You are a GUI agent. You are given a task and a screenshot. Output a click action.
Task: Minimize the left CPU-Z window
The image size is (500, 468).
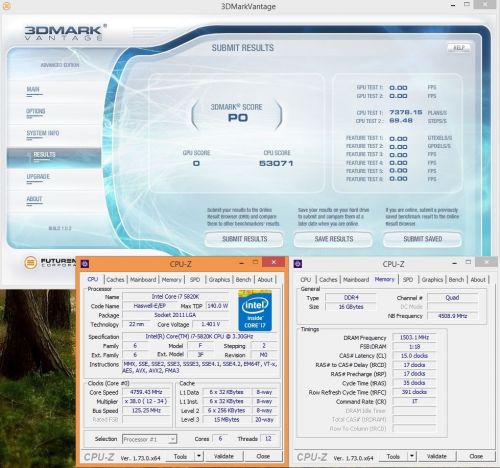[242, 263]
